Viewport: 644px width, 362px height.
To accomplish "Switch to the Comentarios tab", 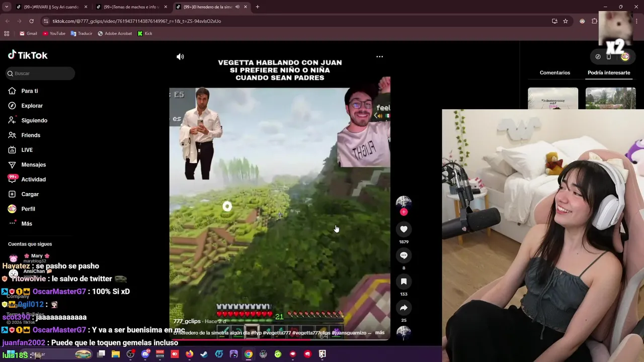I will (x=555, y=73).
